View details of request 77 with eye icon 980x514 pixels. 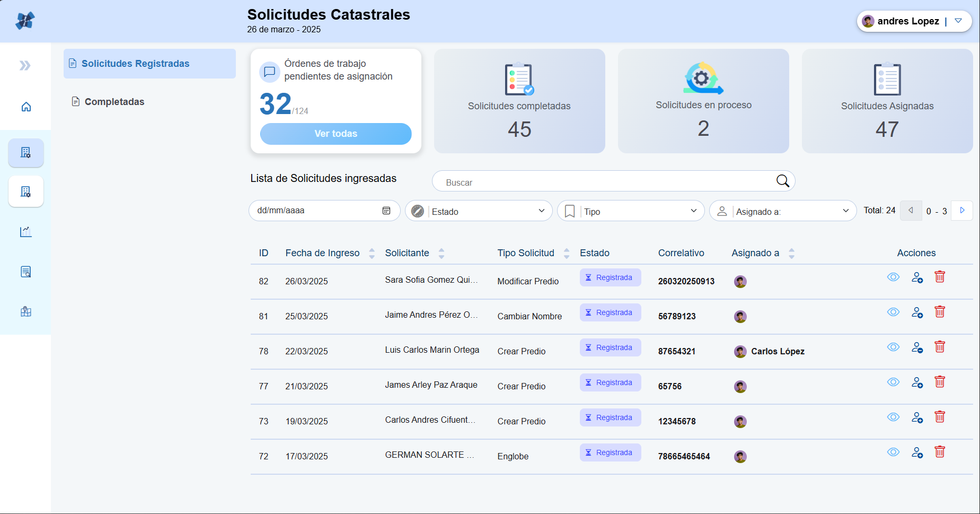coord(893,382)
